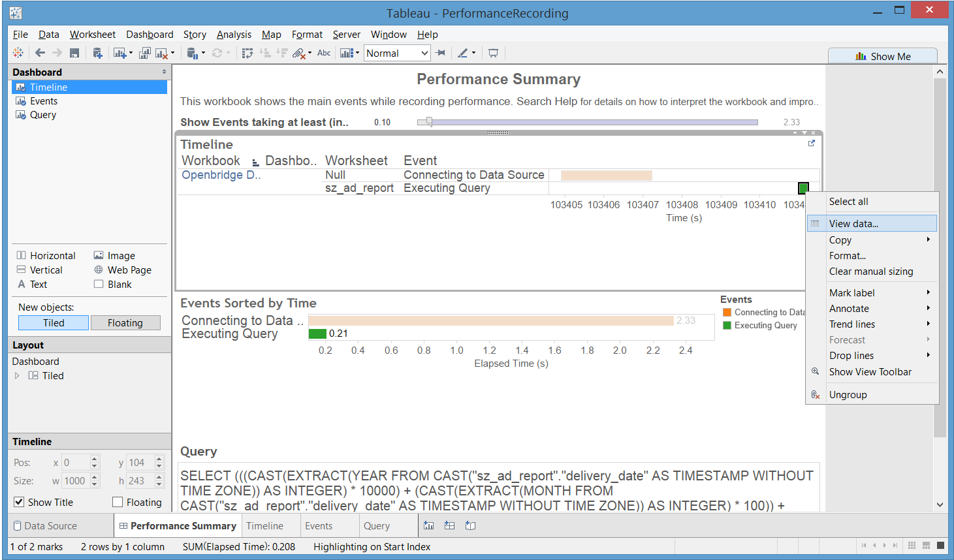This screenshot has height=560, width=954.
Task: Uncheck Show Title for the Timeline
Action: [x=18, y=502]
